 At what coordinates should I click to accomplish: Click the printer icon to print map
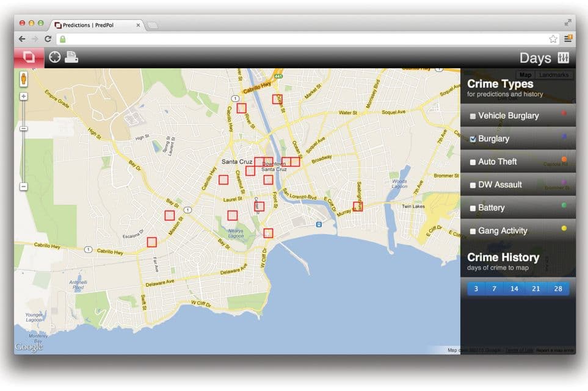click(71, 57)
